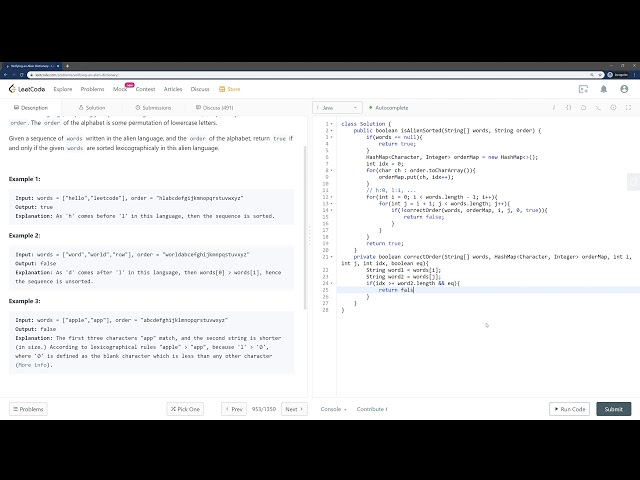Click the 'Example 3:' heading
Viewport: 640px width, 480px height.
pyautogui.click(x=24, y=301)
